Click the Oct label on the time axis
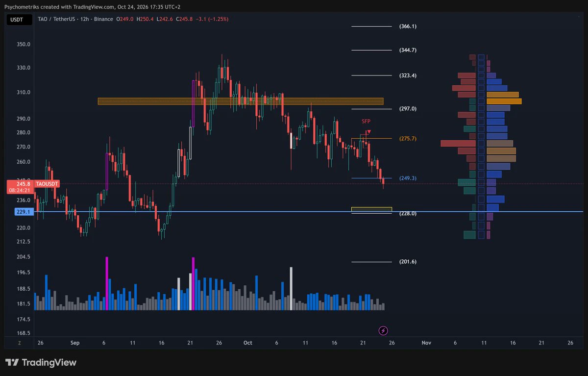The height and width of the screenshot is (376, 588). [247, 343]
